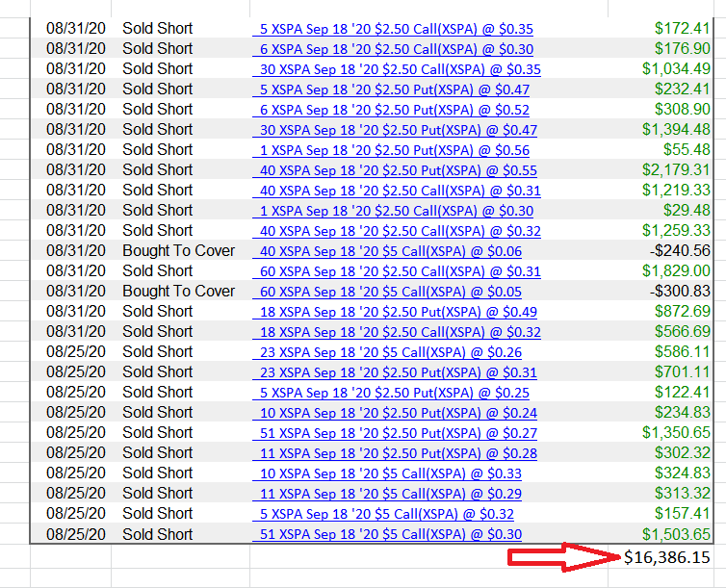Select amount cell $1,034.49

(x=676, y=69)
